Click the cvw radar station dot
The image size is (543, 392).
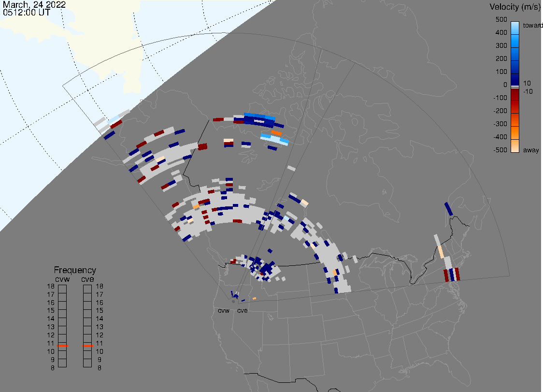[x=233, y=302]
